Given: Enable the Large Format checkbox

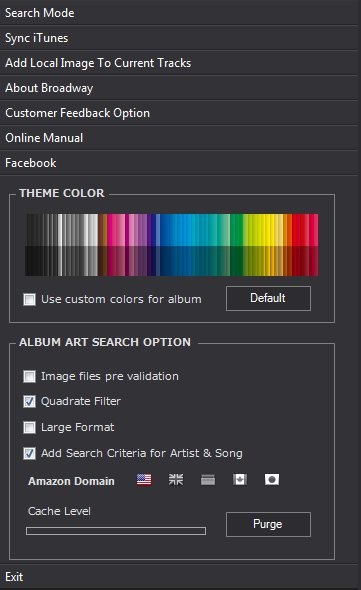Looking at the screenshot, I should click(x=29, y=427).
